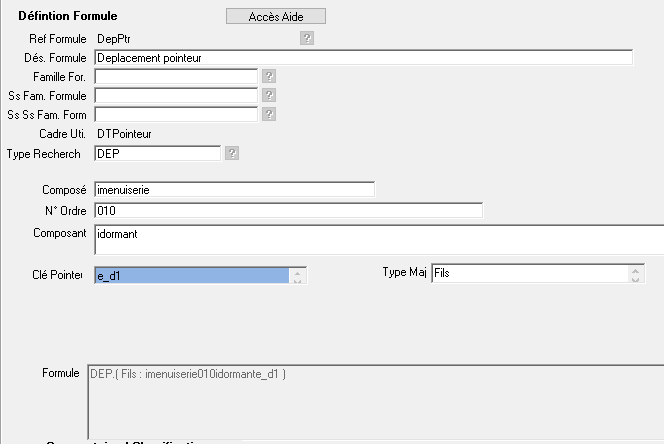
Task: Open help icon next to Ref Formule
Action: click(x=307, y=38)
